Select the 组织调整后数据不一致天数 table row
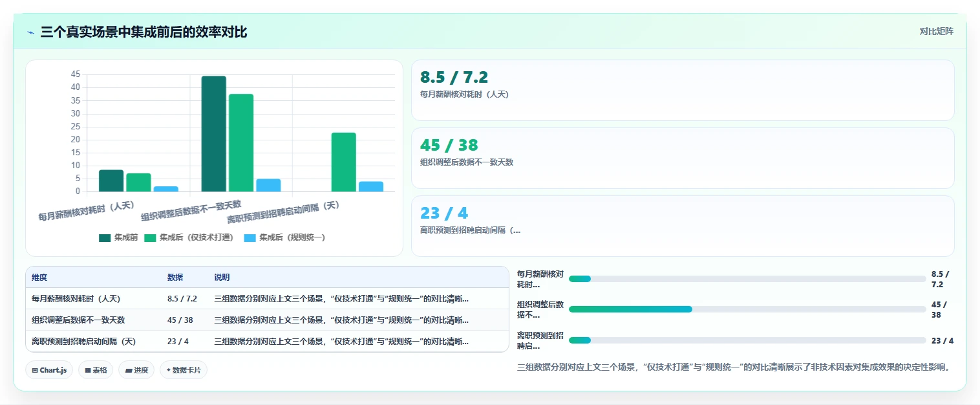The image size is (980, 405). point(268,320)
